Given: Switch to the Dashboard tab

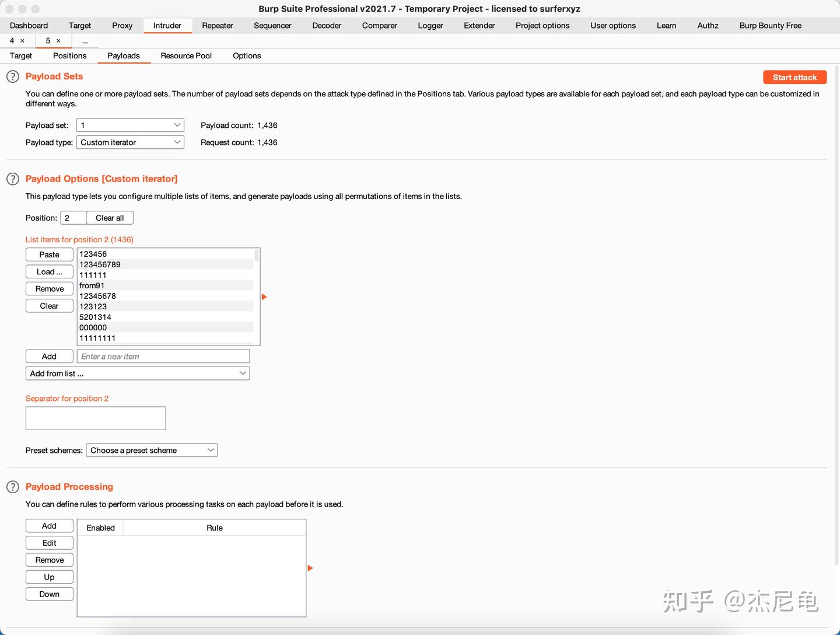Looking at the screenshot, I should (29, 26).
